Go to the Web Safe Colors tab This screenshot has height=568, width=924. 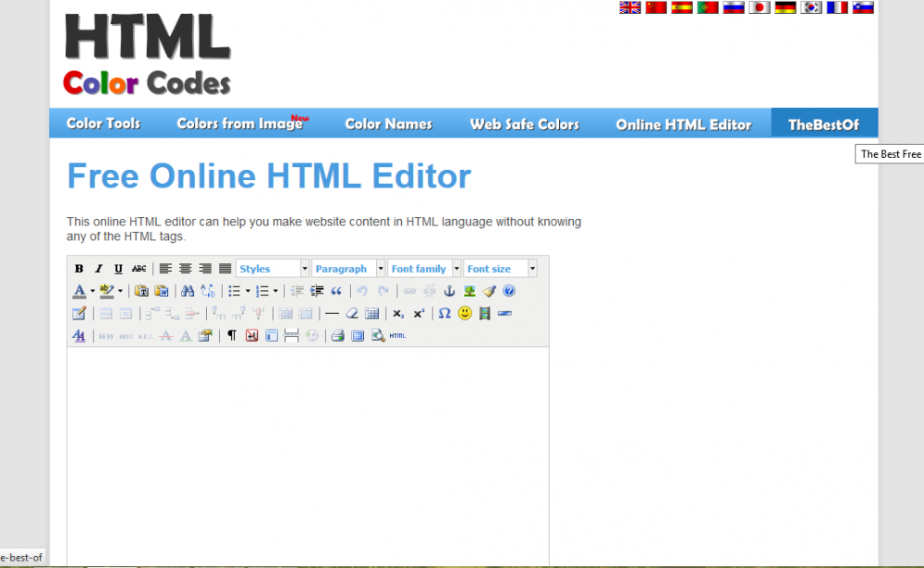524,124
